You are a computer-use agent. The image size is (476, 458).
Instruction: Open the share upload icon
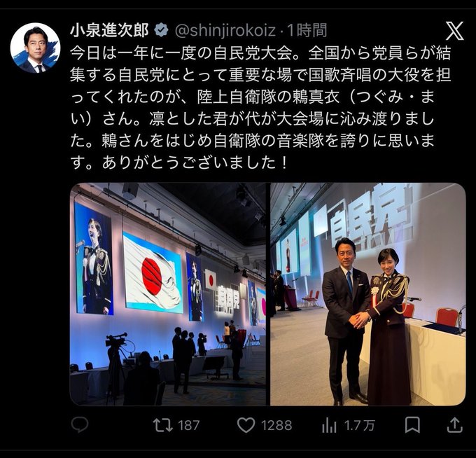(x=455, y=425)
